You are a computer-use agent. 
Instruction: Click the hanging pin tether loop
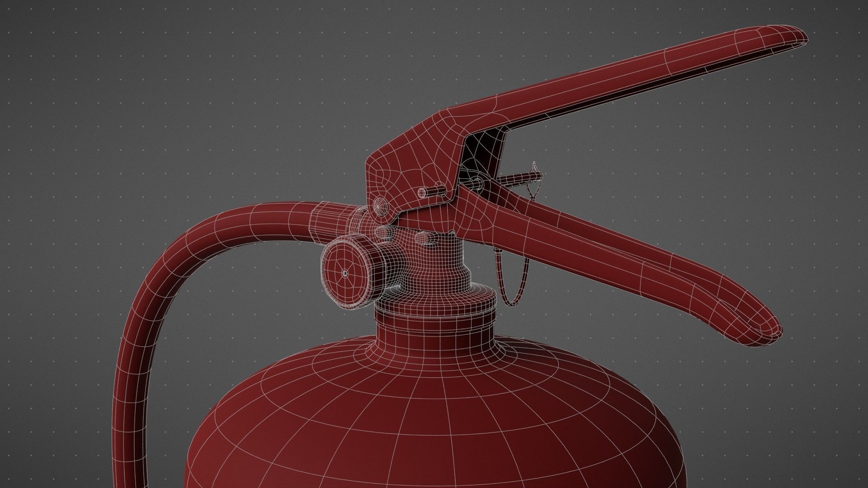pyautogui.click(x=512, y=277)
